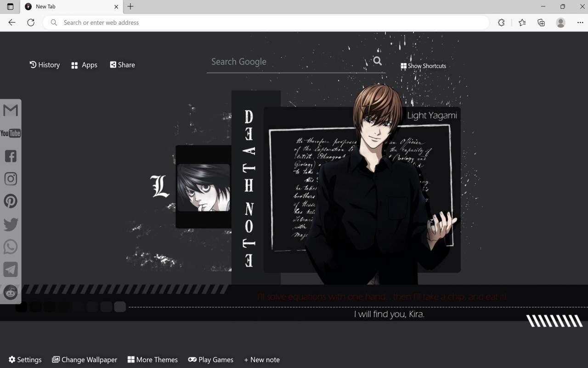Refresh the current page
The image size is (588, 368).
pyautogui.click(x=31, y=23)
